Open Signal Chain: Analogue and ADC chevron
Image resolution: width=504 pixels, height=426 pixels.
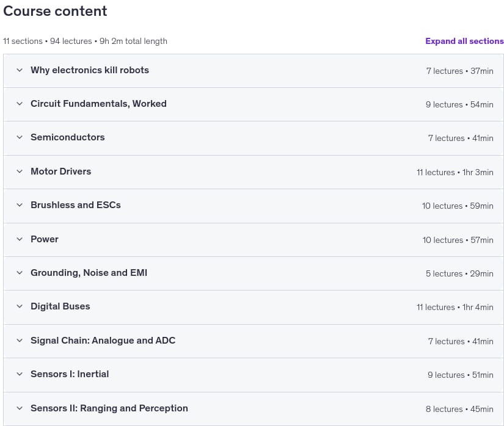tap(20, 341)
